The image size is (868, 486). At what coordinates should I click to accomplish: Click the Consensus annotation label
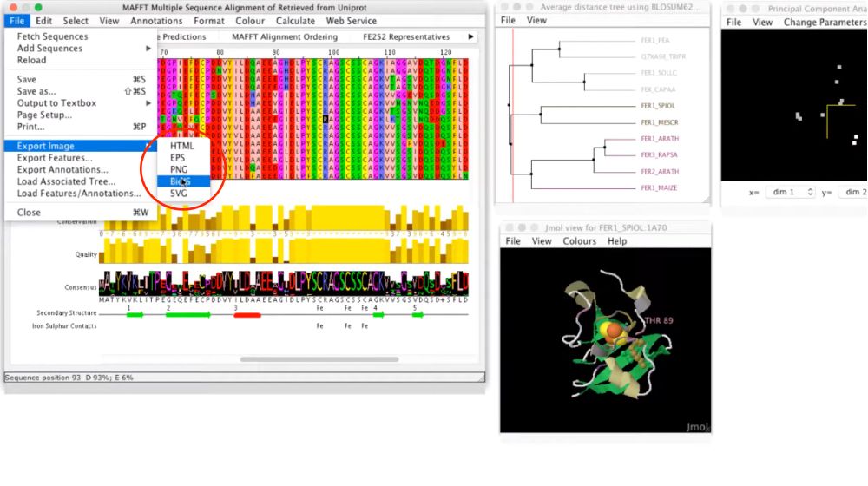point(80,287)
